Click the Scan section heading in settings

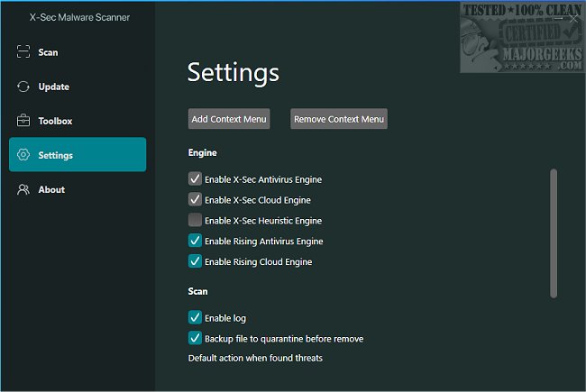click(x=197, y=291)
